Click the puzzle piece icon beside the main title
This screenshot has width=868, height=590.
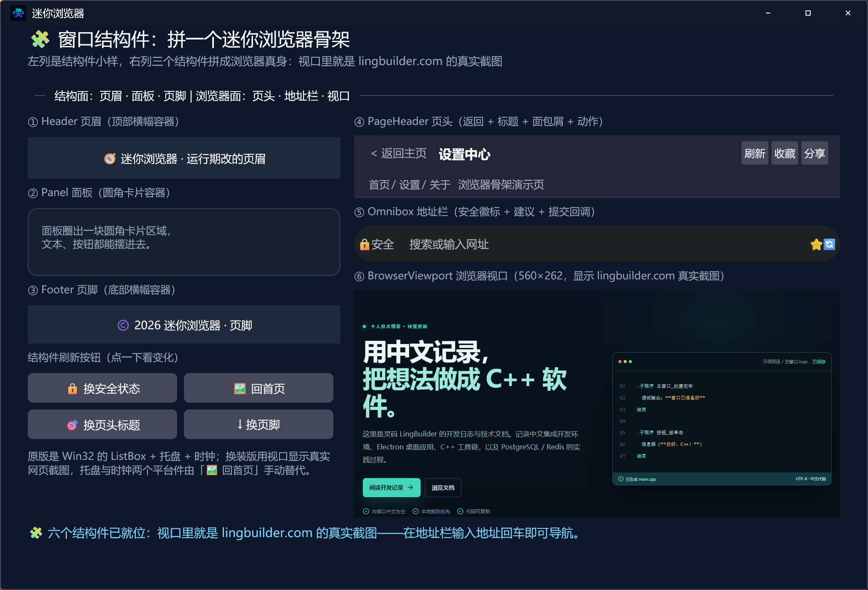click(40, 39)
